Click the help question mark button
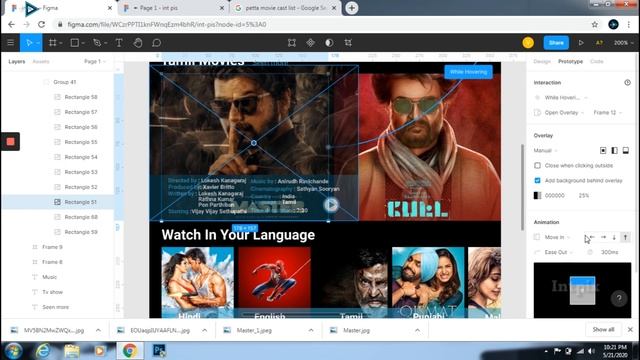Viewport: 640px width, 360px height. [619, 298]
